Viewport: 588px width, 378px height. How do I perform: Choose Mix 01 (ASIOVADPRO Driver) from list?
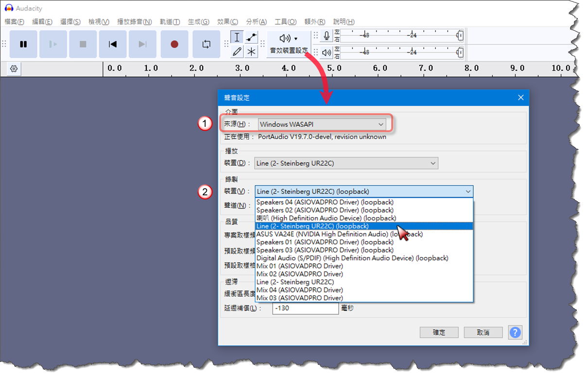click(x=364, y=266)
